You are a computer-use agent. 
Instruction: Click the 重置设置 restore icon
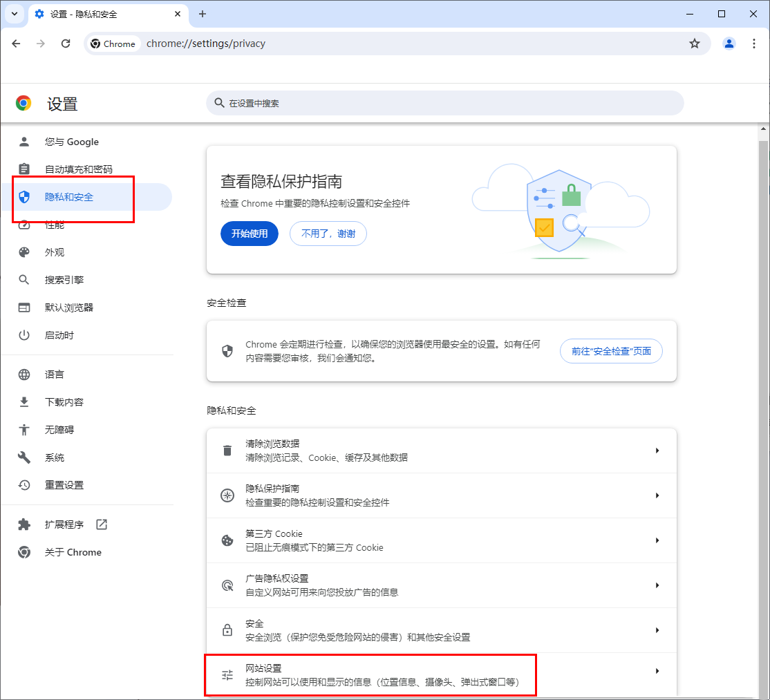point(24,485)
